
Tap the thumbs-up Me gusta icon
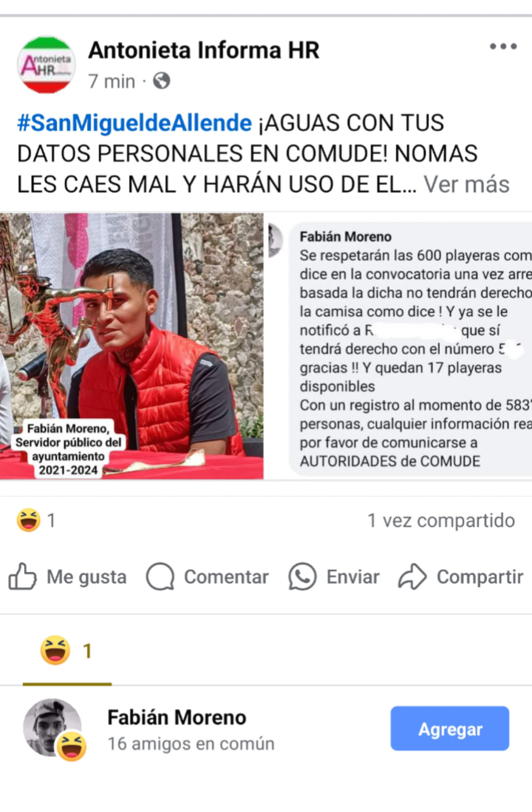click(22, 576)
